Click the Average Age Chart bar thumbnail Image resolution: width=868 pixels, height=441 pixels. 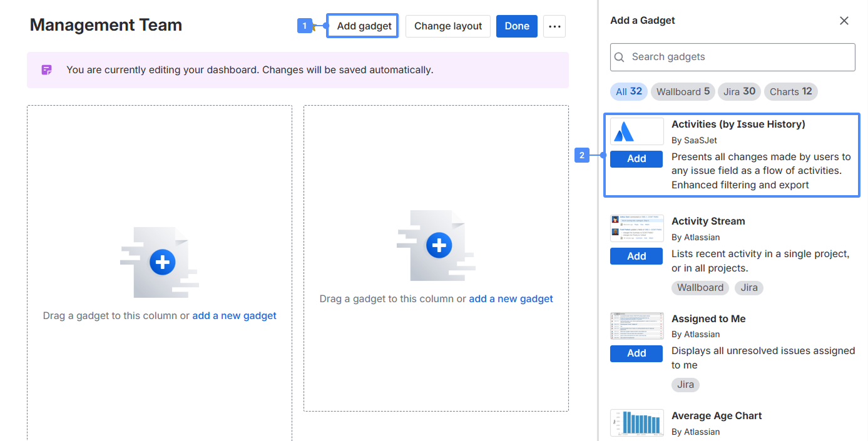pos(636,423)
